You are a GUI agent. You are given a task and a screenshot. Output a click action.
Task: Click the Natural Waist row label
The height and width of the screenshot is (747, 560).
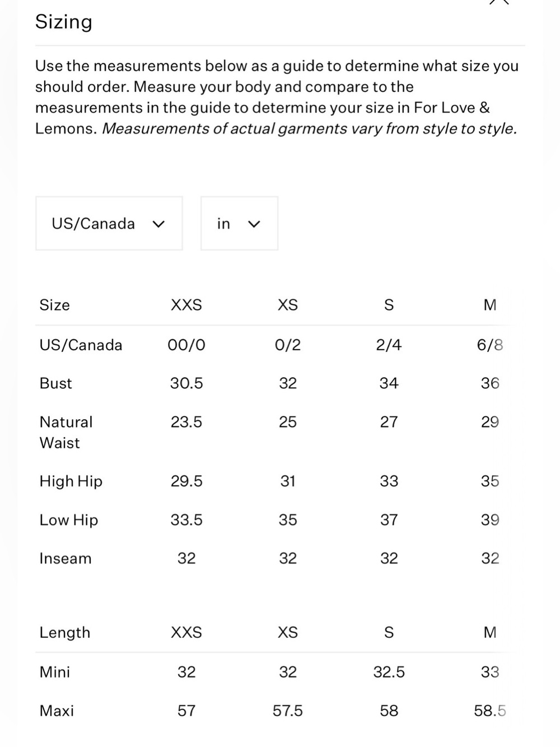click(66, 432)
